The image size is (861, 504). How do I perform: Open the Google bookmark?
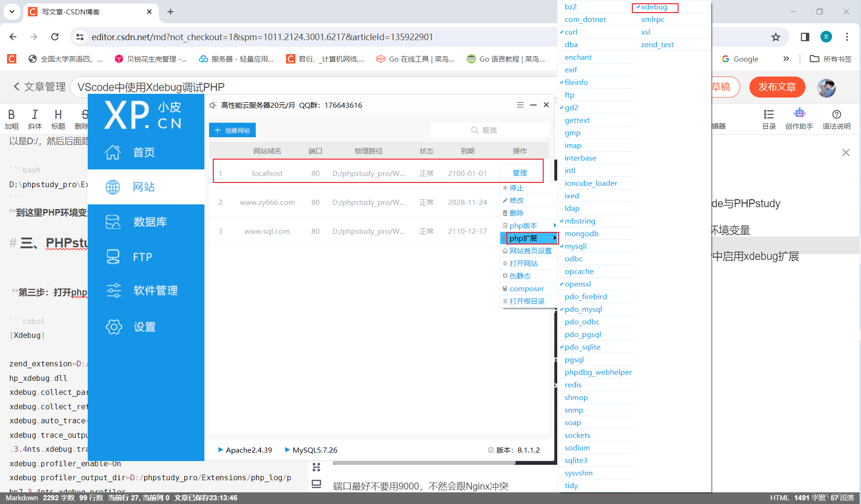(740, 59)
